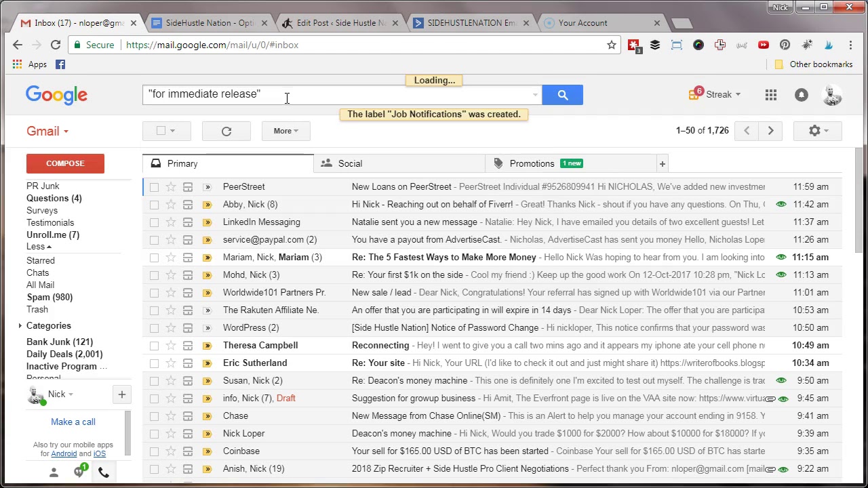Open the Google apps grid
The height and width of the screenshot is (488, 868).
[771, 96]
